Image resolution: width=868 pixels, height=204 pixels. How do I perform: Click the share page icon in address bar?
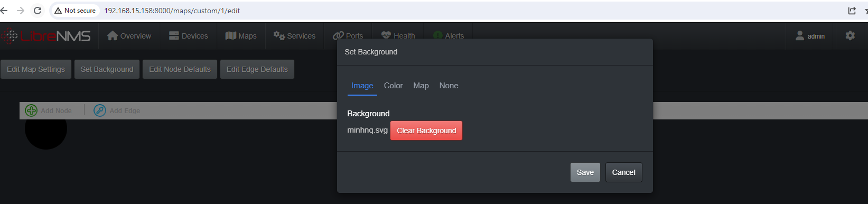click(852, 11)
